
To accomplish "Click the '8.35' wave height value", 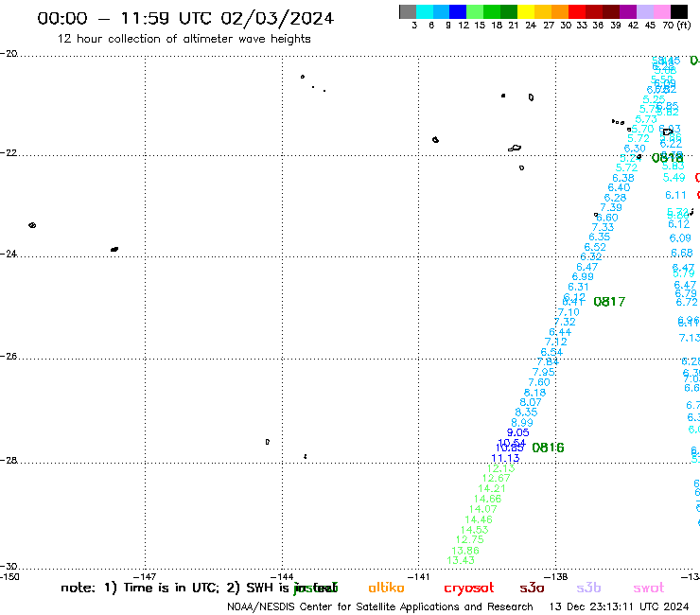I will (x=526, y=413).
